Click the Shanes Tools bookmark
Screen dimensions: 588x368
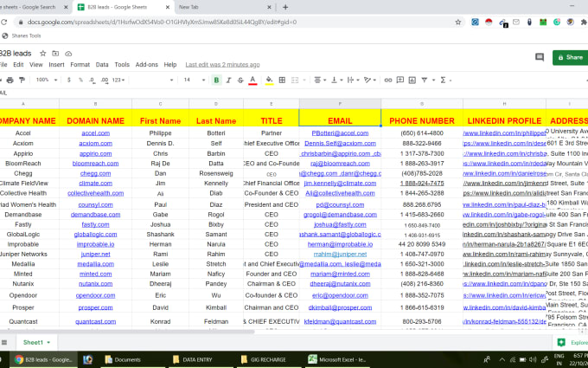click(22, 36)
